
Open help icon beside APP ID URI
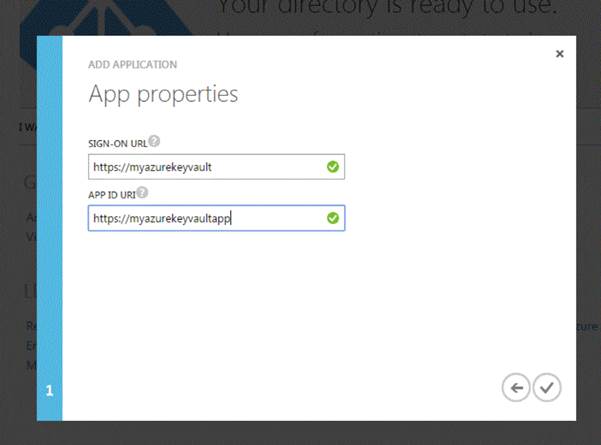click(x=142, y=192)
